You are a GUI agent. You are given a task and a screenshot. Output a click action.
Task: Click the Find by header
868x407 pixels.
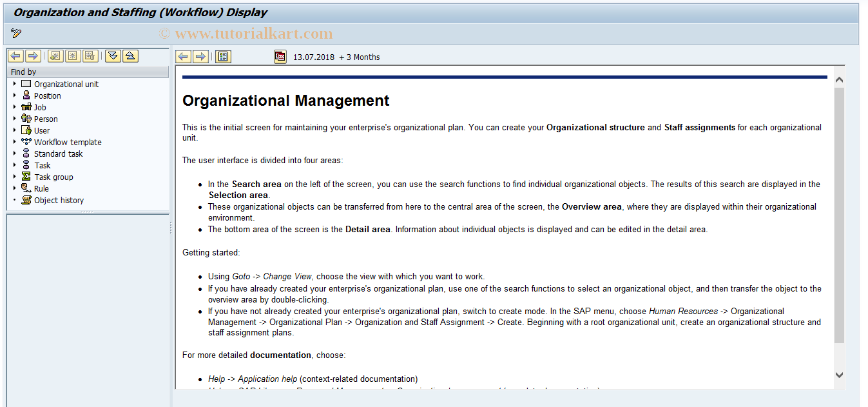[x=88, y=72]
